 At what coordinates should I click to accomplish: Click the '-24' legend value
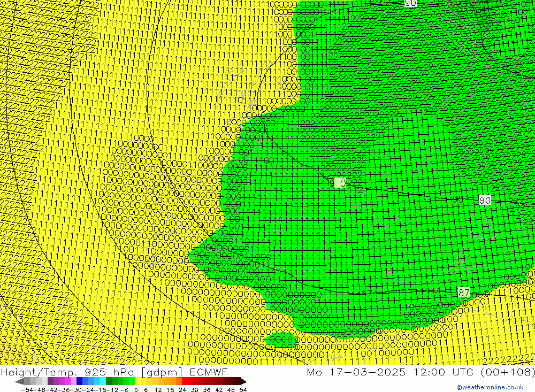point(88,390)
